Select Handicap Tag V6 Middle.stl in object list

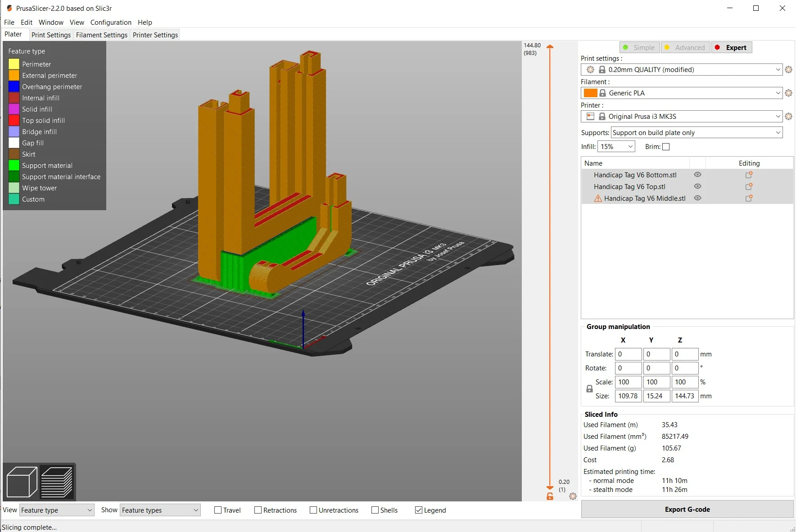[645, 198]
